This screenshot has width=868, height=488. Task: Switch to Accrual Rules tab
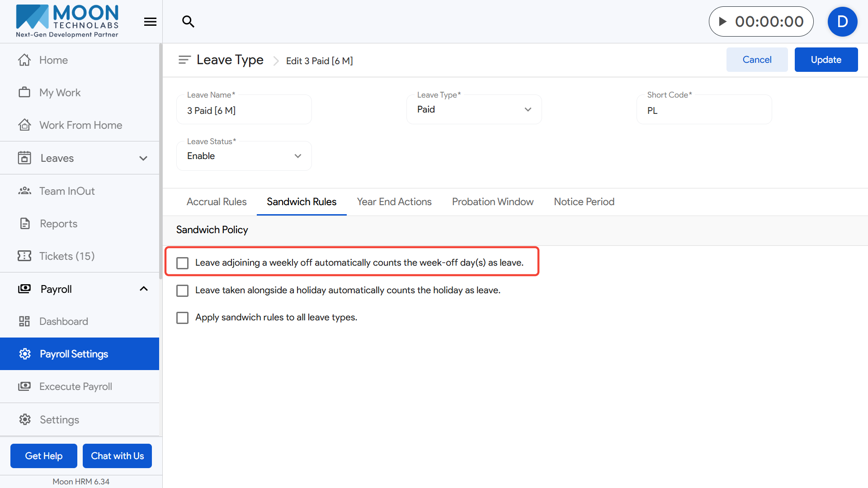pos(217,202)
